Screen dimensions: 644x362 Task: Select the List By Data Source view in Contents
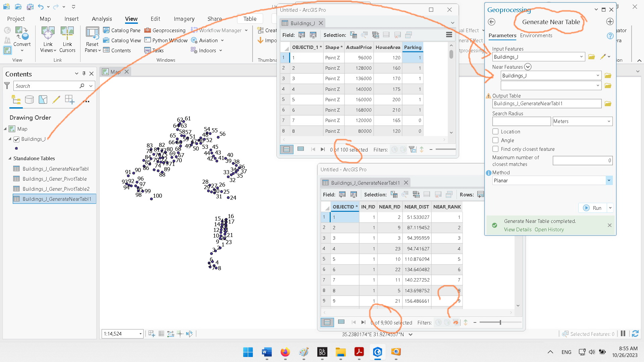[x=30, y=100]
